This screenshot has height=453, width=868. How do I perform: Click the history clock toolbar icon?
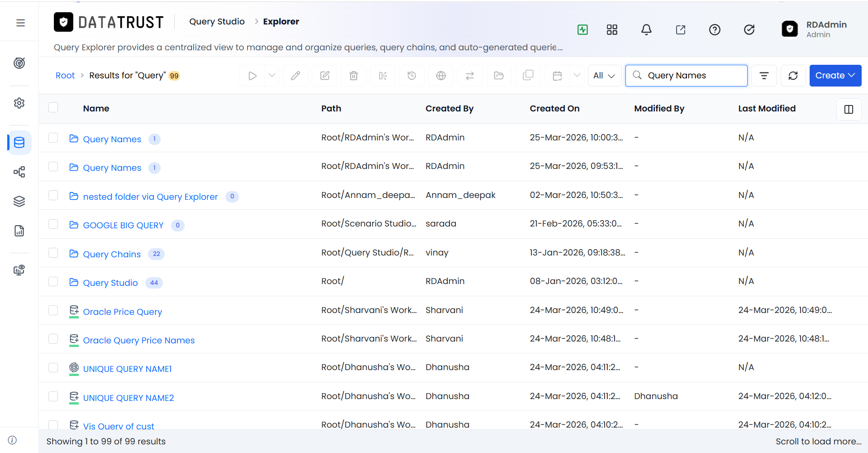412,76
